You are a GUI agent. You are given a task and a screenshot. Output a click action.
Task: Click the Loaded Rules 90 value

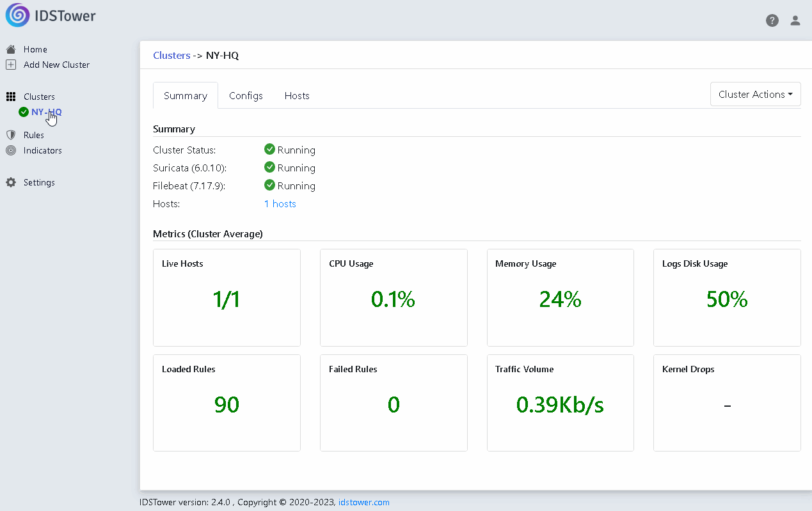(227, 404)
